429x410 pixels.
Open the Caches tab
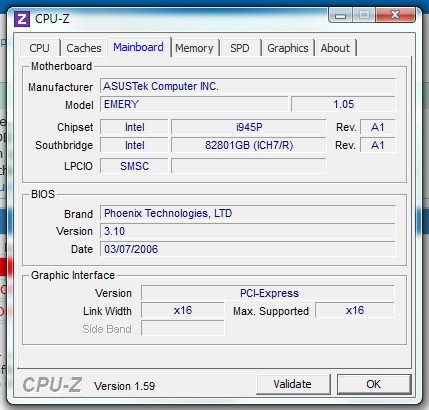pyautogui.click(x=84, y=48)
